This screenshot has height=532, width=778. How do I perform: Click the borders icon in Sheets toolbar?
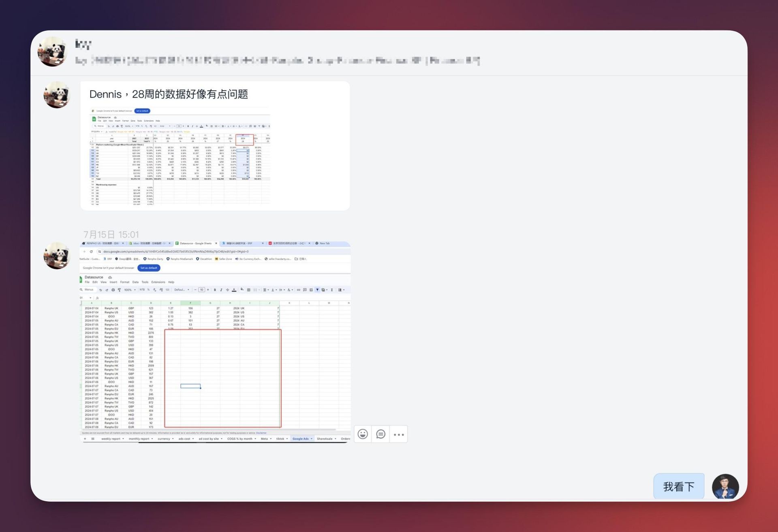[248, 290]
